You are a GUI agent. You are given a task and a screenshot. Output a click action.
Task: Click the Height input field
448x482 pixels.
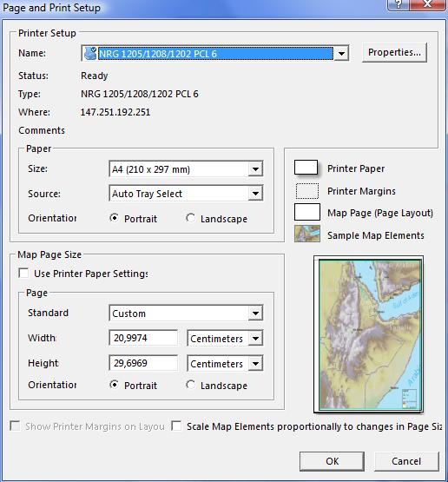tap(143, 363)
